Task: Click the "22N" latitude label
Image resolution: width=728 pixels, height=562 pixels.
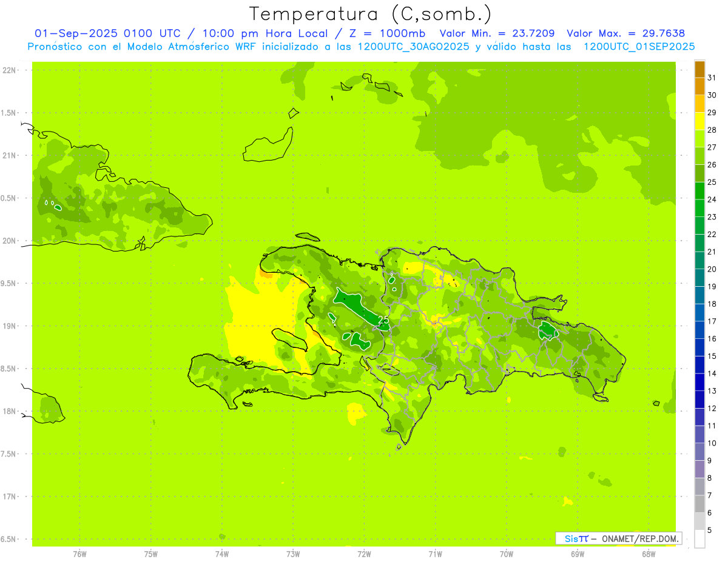Action: tap(10, 70)
